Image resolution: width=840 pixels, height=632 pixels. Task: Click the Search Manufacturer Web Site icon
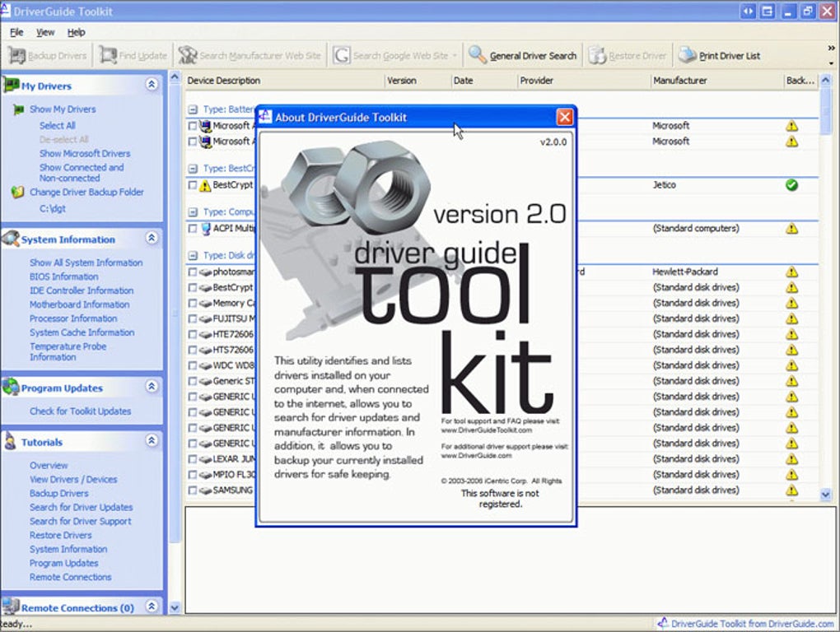(x=189, y=55)
